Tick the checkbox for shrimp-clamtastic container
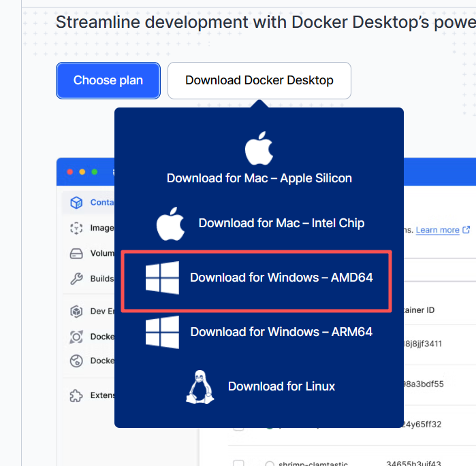The image size is (476, 466). point(238,464)
